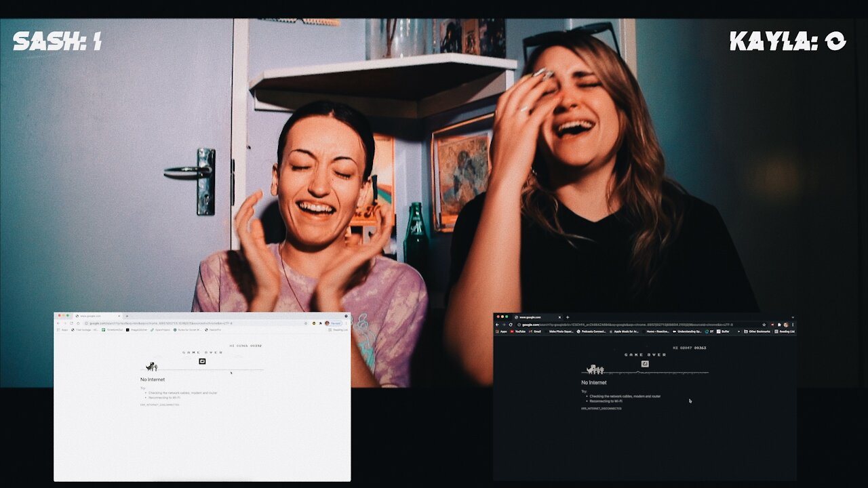Click the T-Rex dinosaur in the light window

coord(151,367)
